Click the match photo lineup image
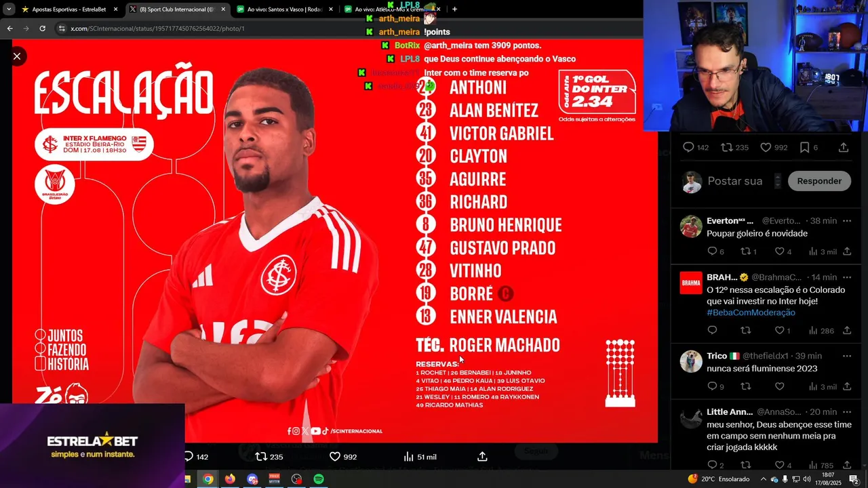 point(335,241)
